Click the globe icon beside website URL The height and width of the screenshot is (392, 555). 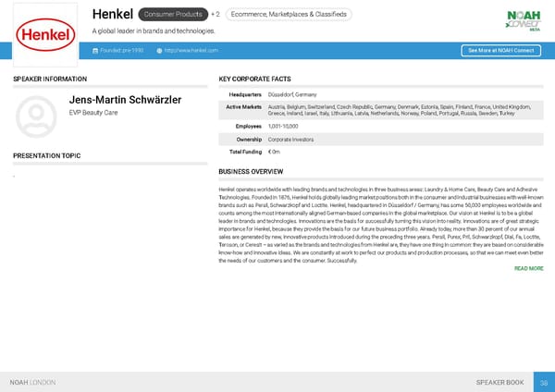[159, 50]
